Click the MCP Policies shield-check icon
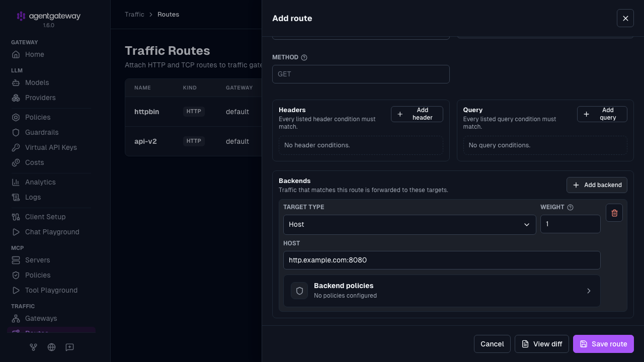This screenshot has height=362, width=644. (16, 275)
